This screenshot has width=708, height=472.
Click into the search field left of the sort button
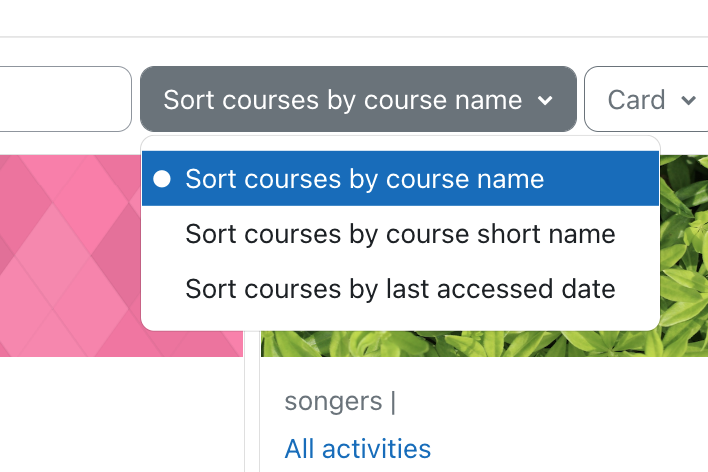pyautogui.click(x=65, y=99)
